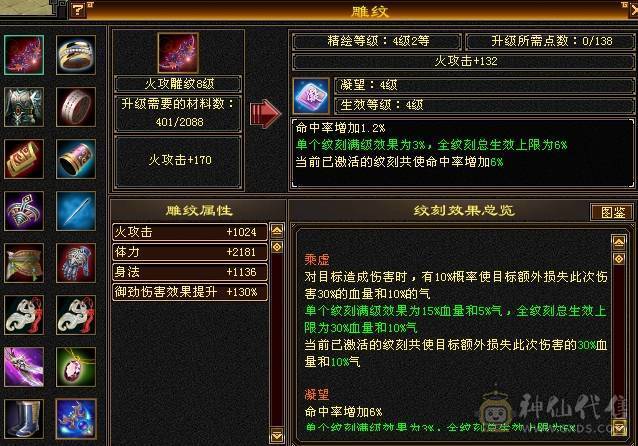The width and height of the screenshot is (638, 446).
Task: Pick the silver gauntlets equipment icon
Action: coord(76,263)
